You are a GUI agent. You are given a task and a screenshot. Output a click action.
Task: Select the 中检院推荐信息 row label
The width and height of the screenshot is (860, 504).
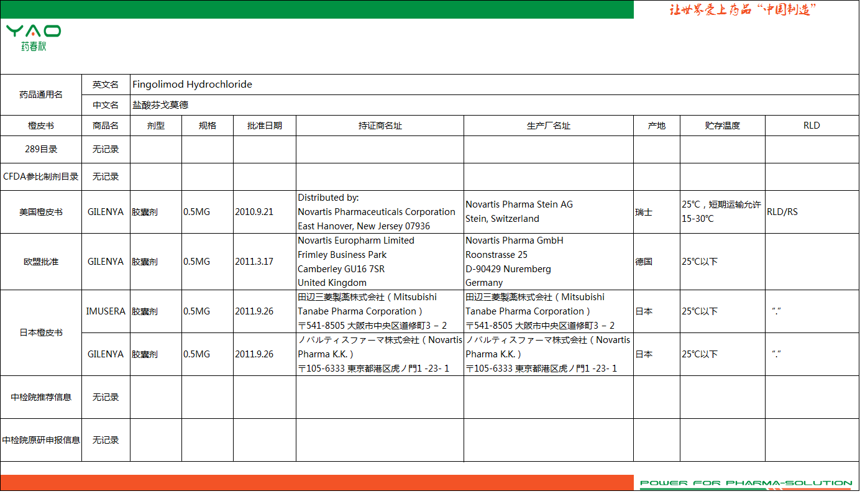(41, 397)
